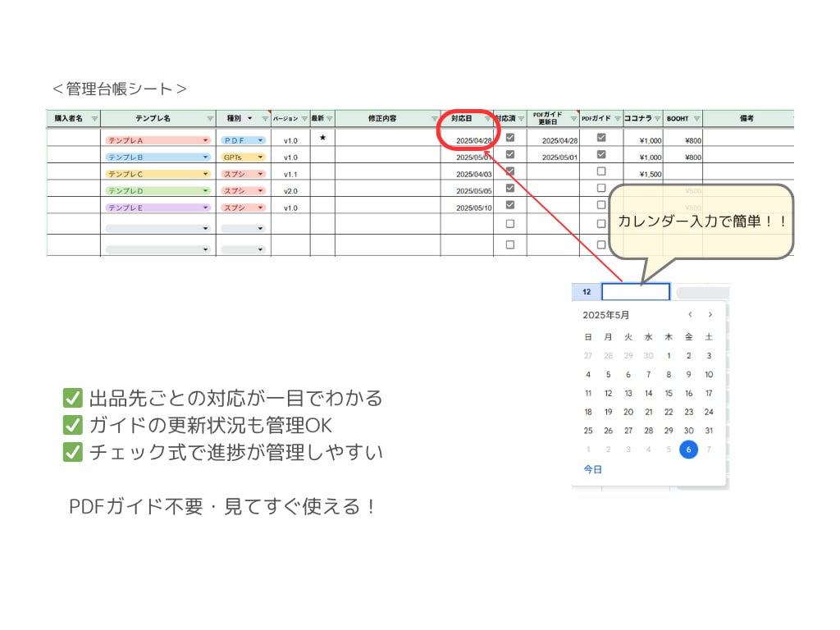Screen dimensions: 840x630
Task: Open the テンプレD dropdown chip
Action: pyautogui.click(x=157, y=190)
